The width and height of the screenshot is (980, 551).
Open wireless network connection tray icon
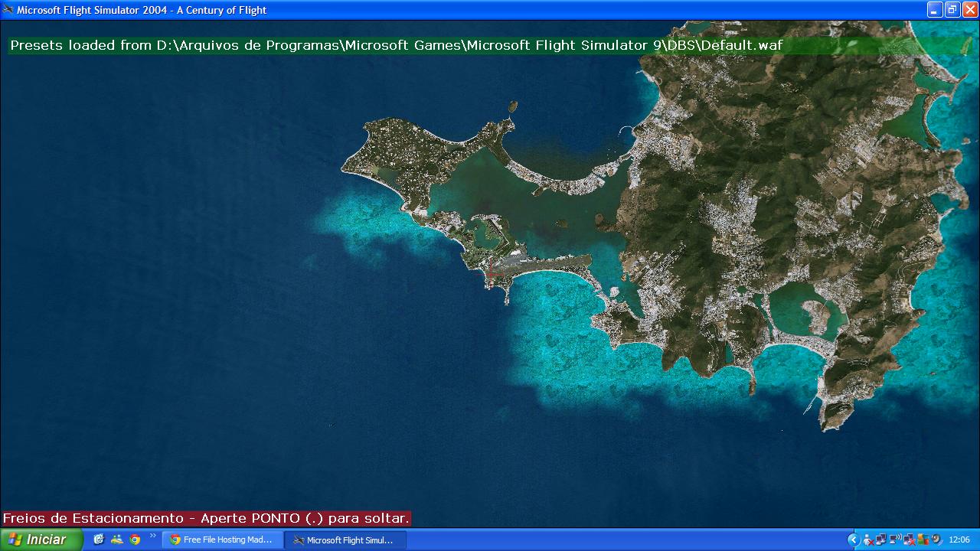[895, 540]
